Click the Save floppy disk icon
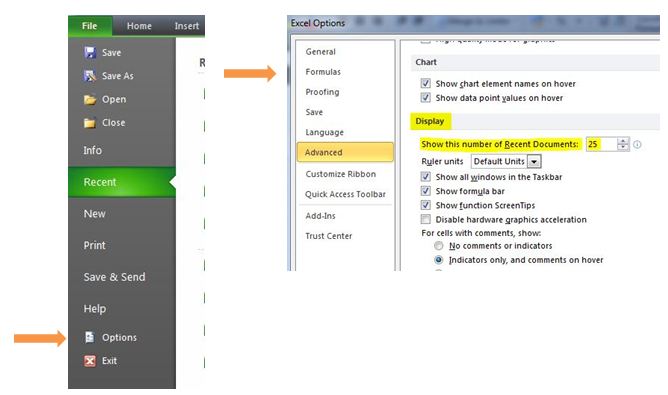The image size is (668, 395). (90, 52)
